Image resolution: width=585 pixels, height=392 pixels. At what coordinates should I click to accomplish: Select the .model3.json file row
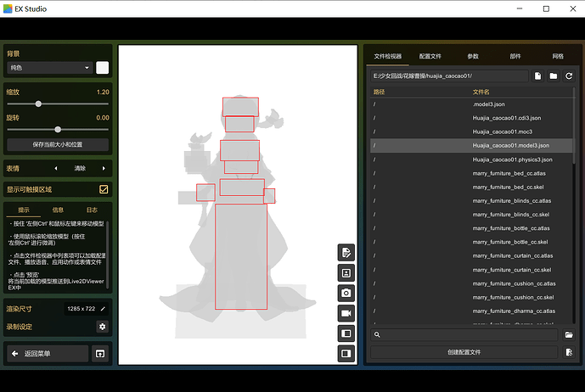tap(471, 104)
